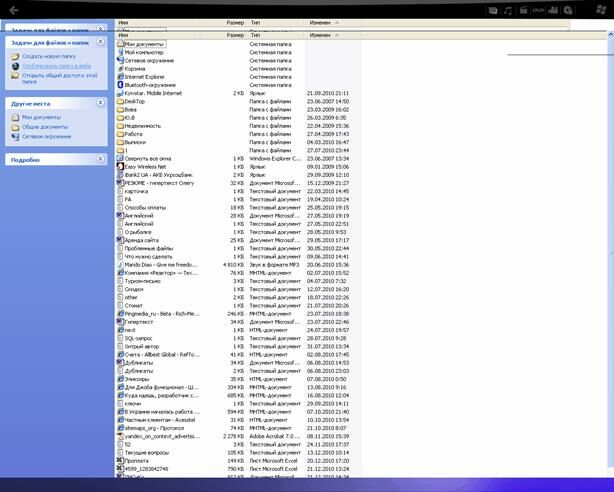Select the file named other
This screenshot has height=492, width=614.
coord(131,297)
